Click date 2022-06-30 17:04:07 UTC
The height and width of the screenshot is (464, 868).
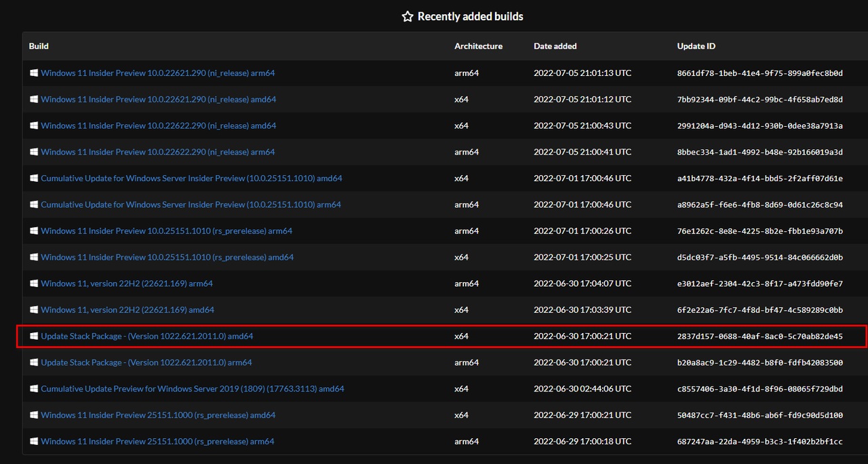click(x=583, y=284)
